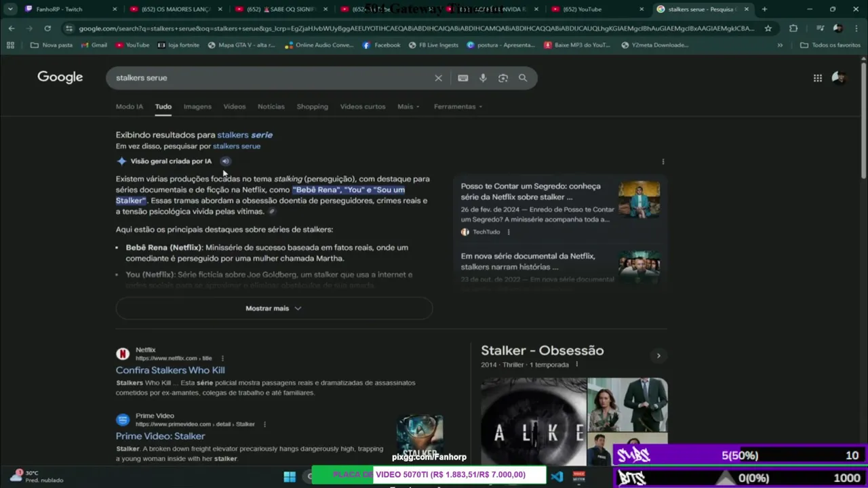Click the next arrow on Stalker - Obsessão panel
The image size is (868, 488).
658,356
